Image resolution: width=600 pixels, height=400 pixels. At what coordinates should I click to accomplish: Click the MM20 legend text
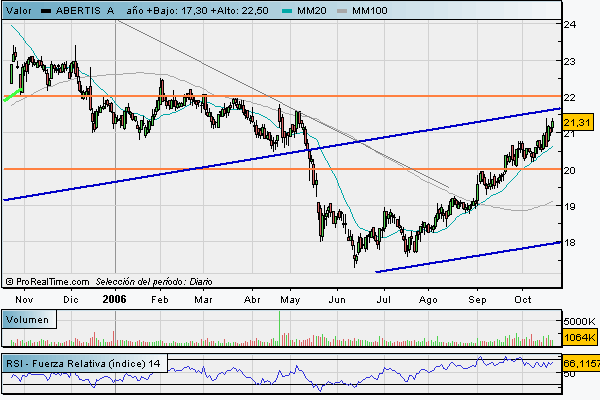point(311,11)
